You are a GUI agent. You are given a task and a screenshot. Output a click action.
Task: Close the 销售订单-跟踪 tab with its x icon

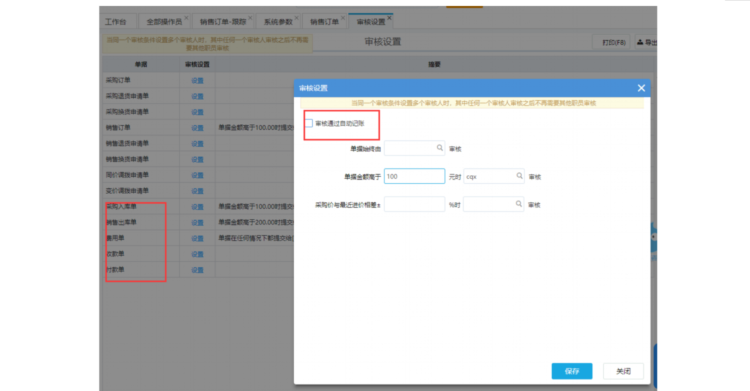(250, 18)
